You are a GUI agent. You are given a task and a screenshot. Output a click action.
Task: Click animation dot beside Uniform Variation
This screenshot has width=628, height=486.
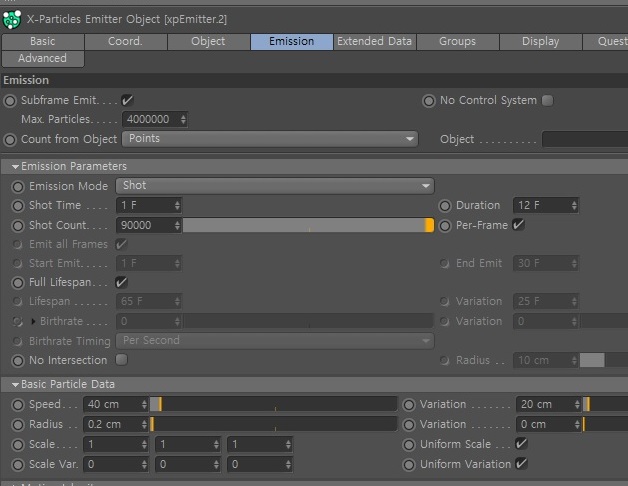(409, 465)
